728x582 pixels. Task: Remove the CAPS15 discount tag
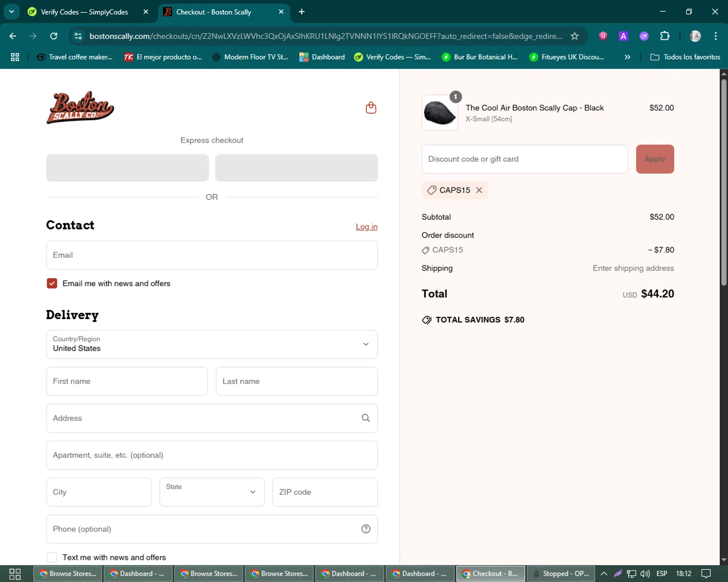tap(479, 190)
